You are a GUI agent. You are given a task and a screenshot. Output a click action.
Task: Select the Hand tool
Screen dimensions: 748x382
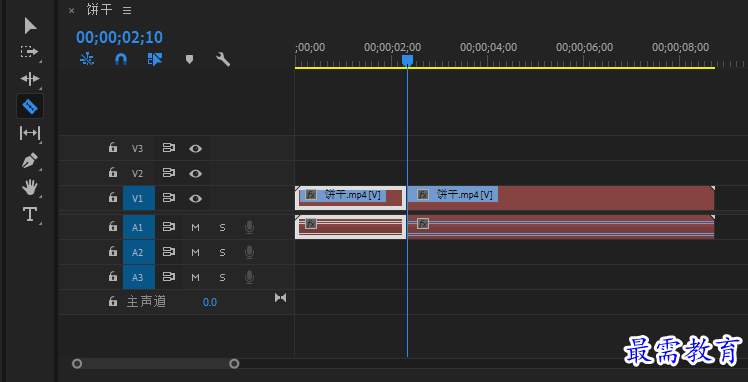(30, 187)
